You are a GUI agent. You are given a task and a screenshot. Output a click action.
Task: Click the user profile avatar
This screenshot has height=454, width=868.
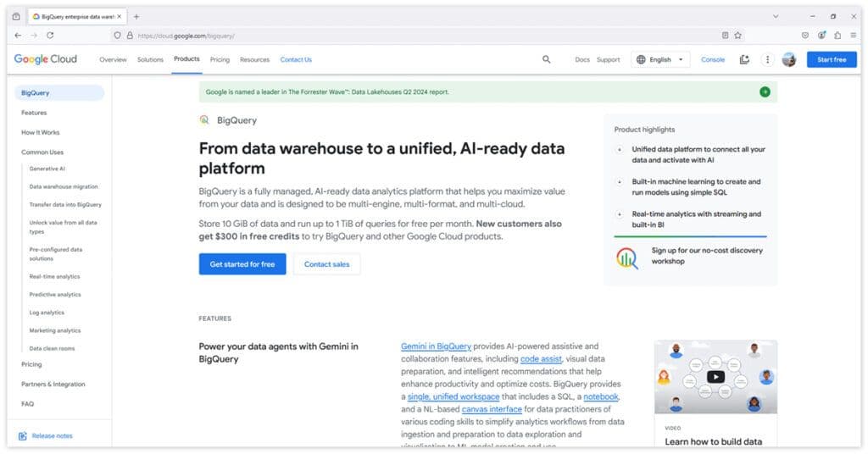(x=789, y=59)
